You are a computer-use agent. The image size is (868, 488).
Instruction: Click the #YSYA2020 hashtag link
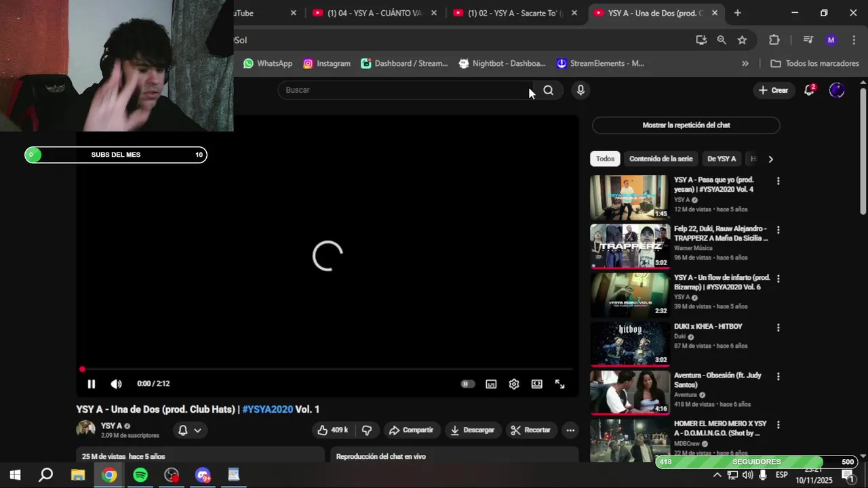[x=267, y=409]
